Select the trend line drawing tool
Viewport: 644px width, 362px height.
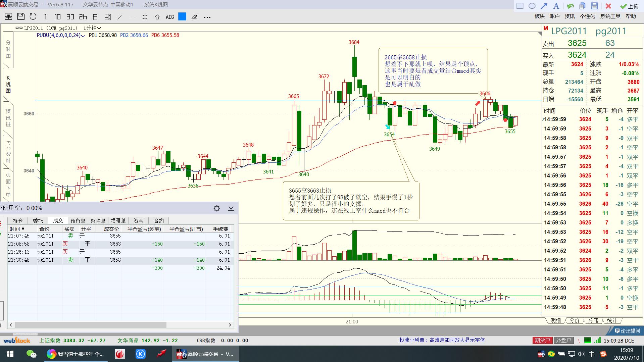(x=120, y=17)
